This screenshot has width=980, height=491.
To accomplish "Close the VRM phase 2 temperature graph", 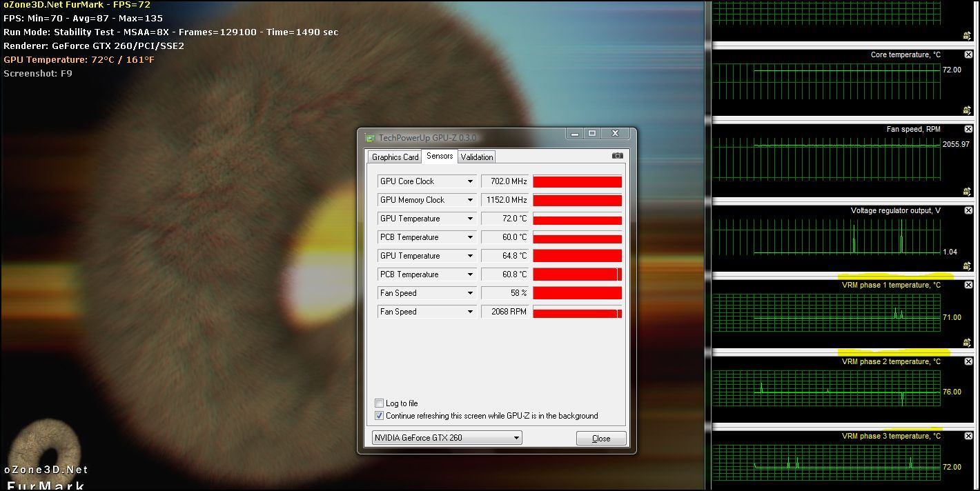I will [x=968, y=361].
